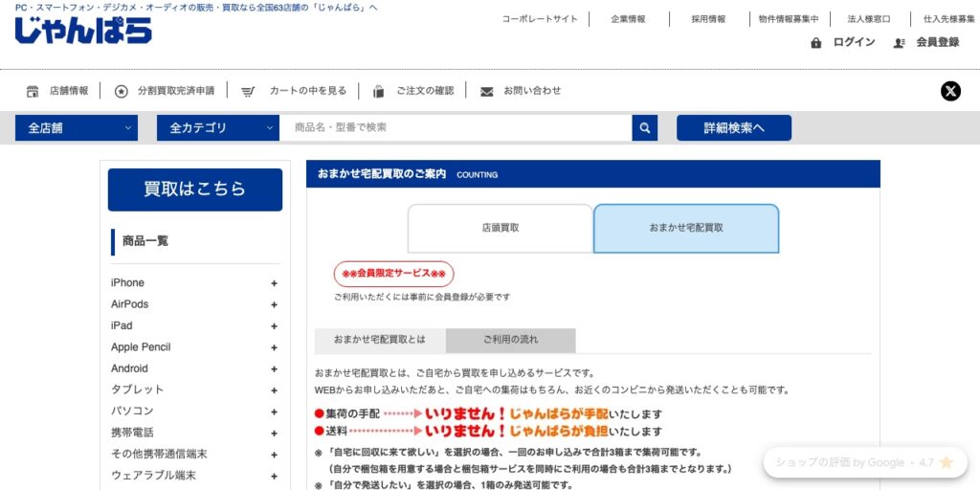Click the 商品一覧 sidebar heading
980x490 pixels.
(145, 241)
